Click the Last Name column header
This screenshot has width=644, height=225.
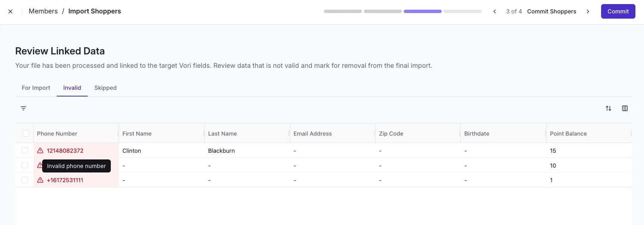point(247,133)
